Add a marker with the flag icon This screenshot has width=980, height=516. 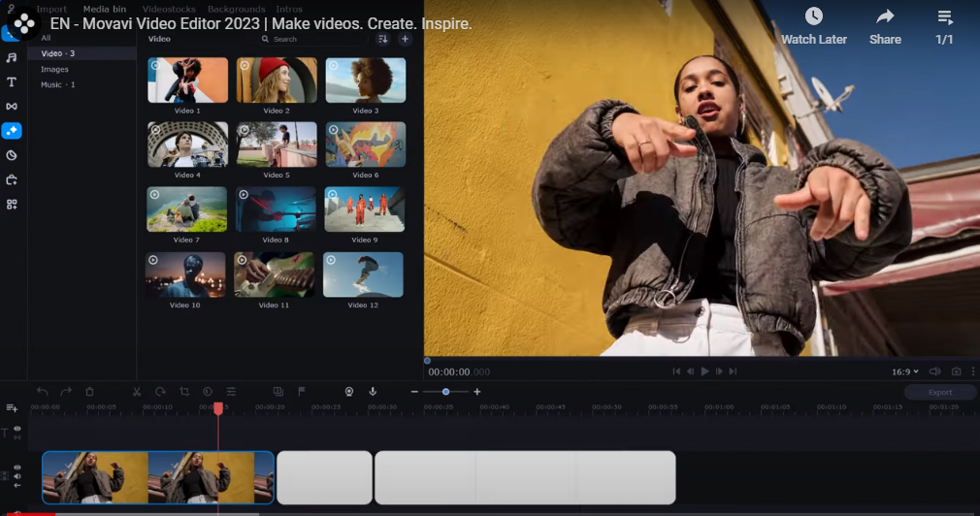[x=302, y=392]
